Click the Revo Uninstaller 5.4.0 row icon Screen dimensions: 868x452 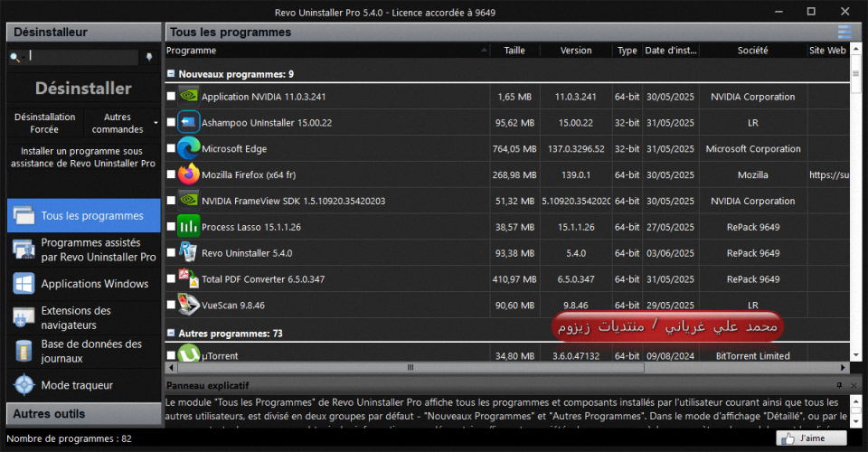[x=189, y=252]
